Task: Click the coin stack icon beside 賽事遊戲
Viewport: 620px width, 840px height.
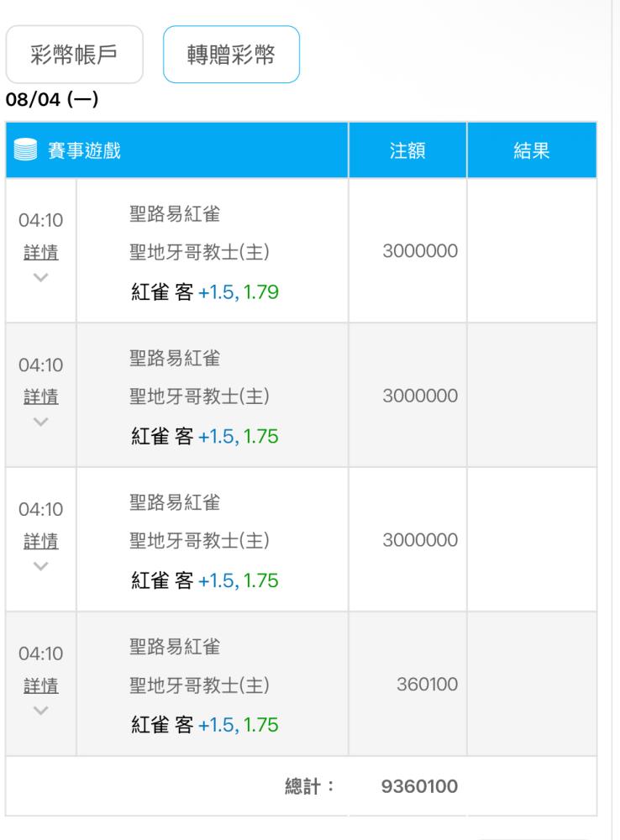Action: pos(25,150)
